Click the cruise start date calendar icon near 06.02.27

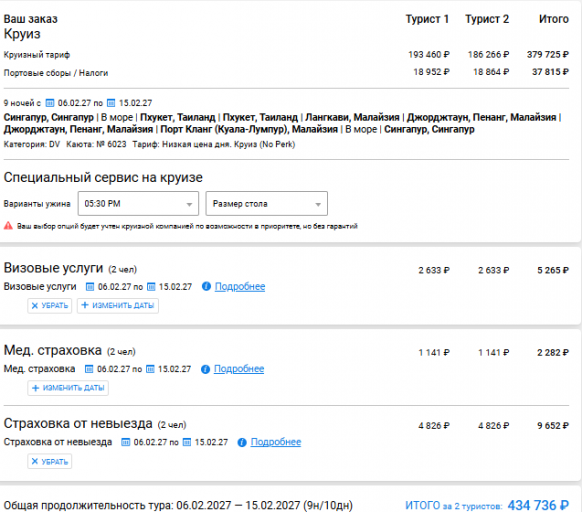click(x=50, y=103)
